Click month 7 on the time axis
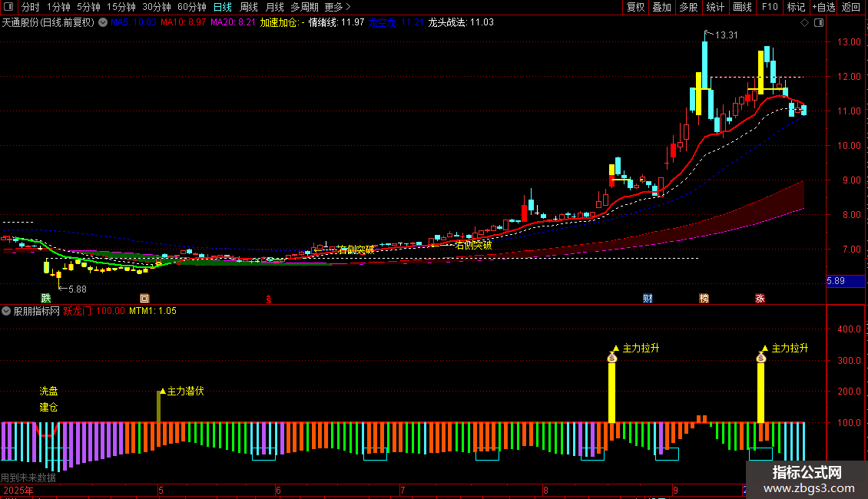The image size is (868, 499). point(403,491)
